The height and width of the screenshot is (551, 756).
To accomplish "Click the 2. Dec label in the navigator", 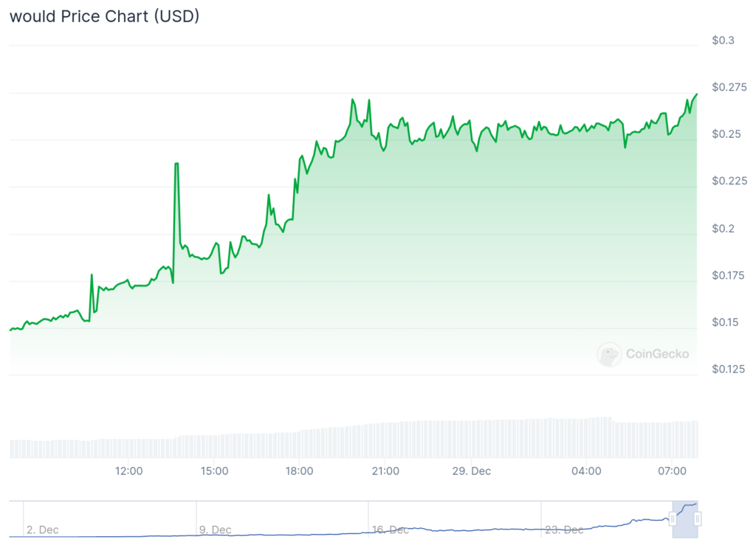I will coord(43,530).
